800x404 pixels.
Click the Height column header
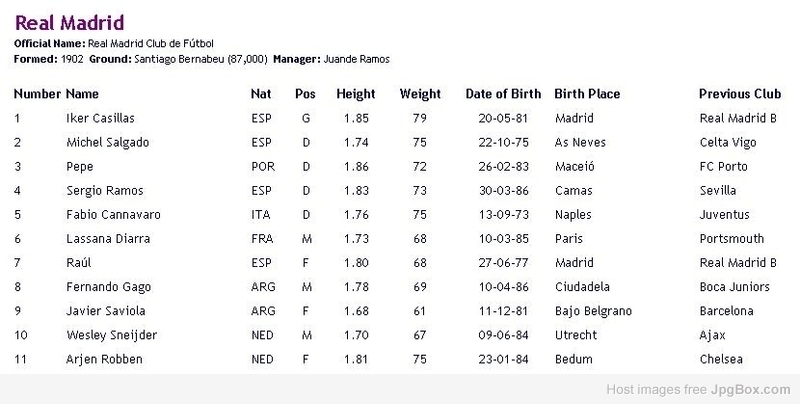coord(356,94)
